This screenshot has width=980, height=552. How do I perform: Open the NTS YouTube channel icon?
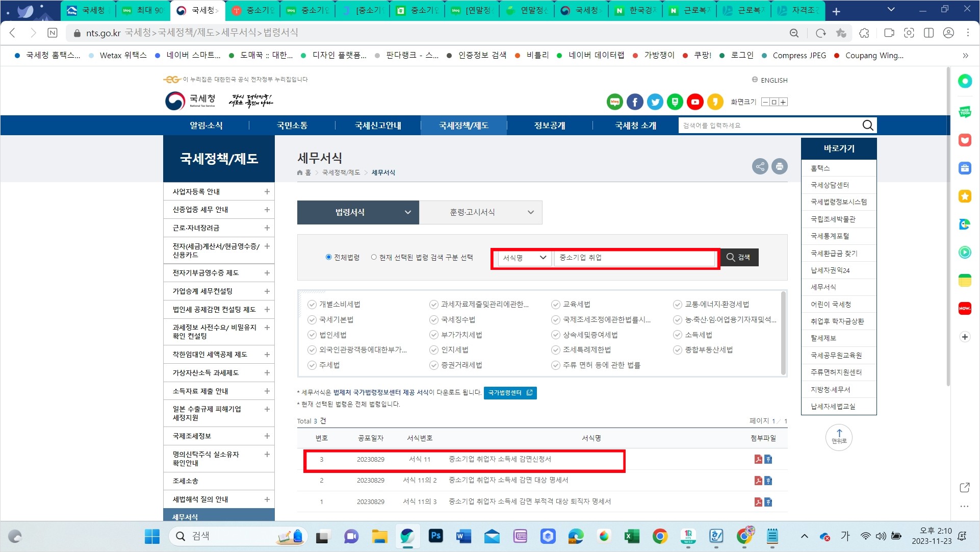695,102
